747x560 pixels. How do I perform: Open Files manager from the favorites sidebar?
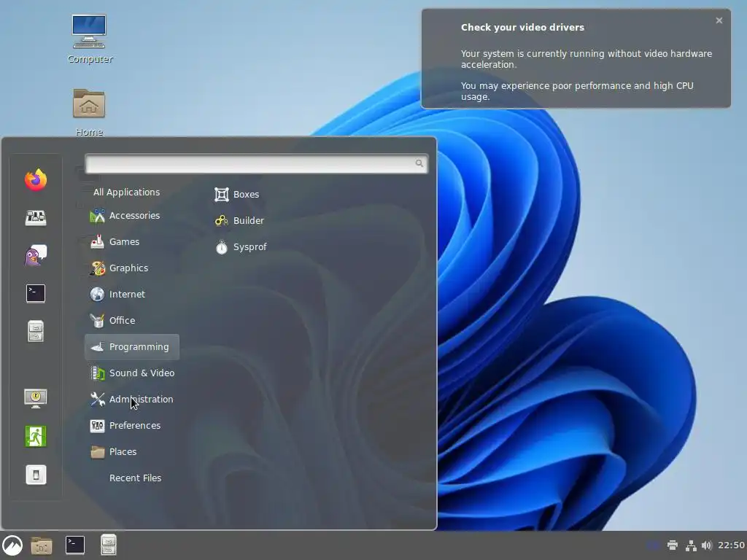pos(36,332)
